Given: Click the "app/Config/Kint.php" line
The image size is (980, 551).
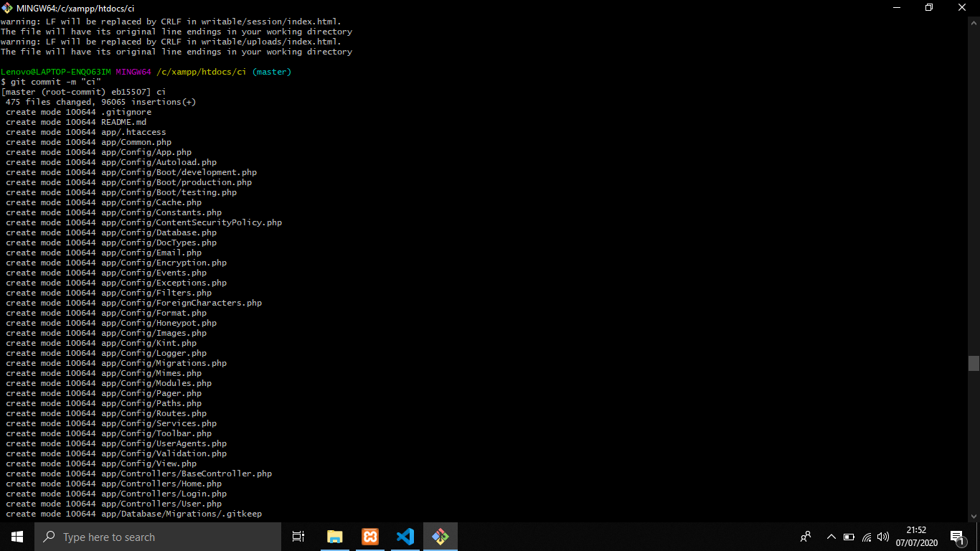Looking at the screenshot, I should [x=101, y=343].
